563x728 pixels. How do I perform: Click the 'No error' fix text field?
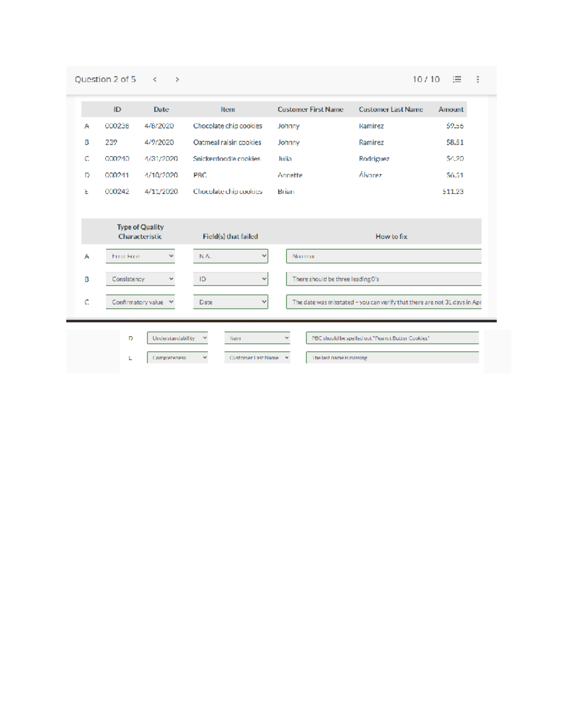point(383,256)
